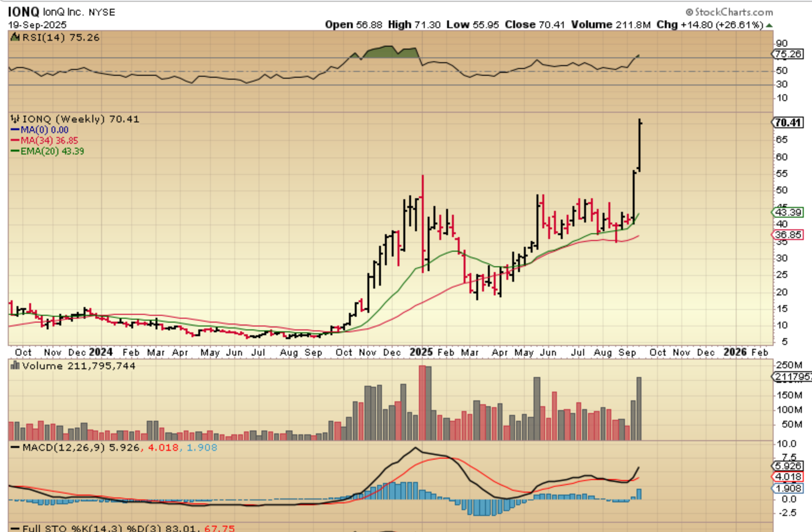Viewport: 812px width, 532px height.
Task: Click the 70.41 price tag on axis
Action: pyautogui.click(x=788, y=122)
